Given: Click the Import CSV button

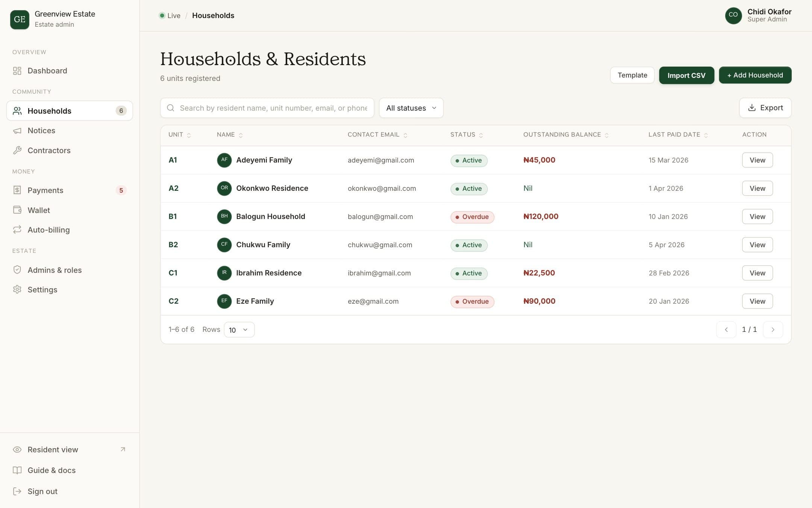Looking at the screenshot, I should pos(686,75).
